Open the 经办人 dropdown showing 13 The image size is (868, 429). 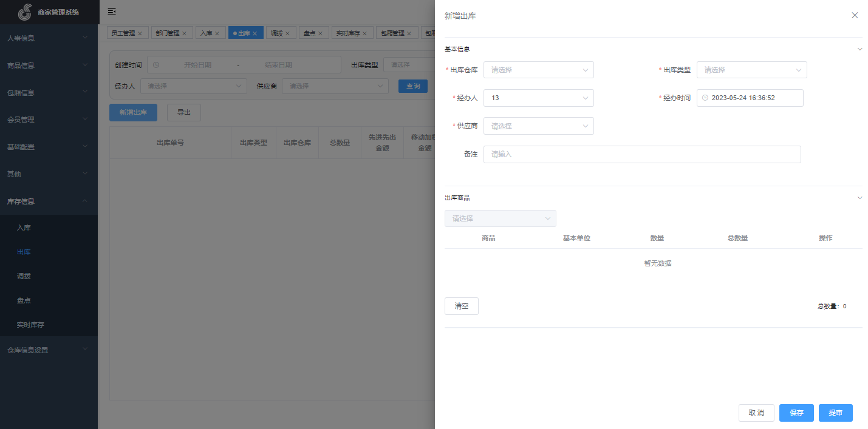coord(539,98)
